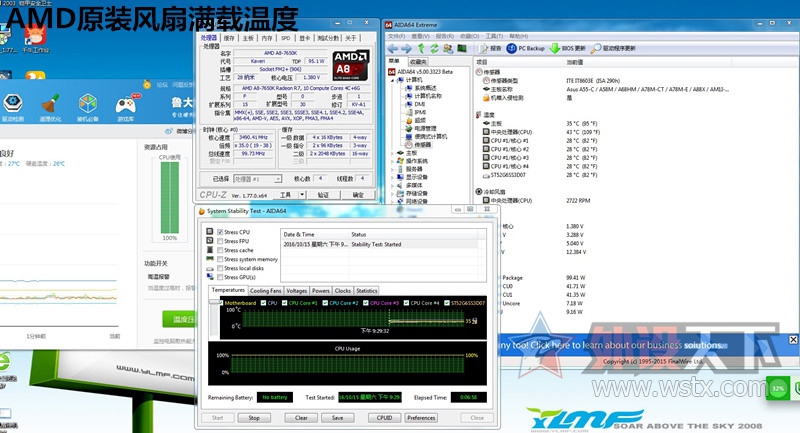Expand the 显示设备 tree node in AIDA64
This screenshot has height=433, width=800.
(x=393, y=177)
